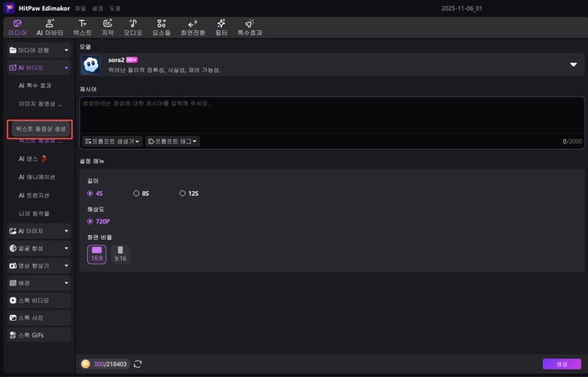Click the 300/218403 credits value
Image resolution: width=588 pixels, height=377 pixels.
point(111,364)
